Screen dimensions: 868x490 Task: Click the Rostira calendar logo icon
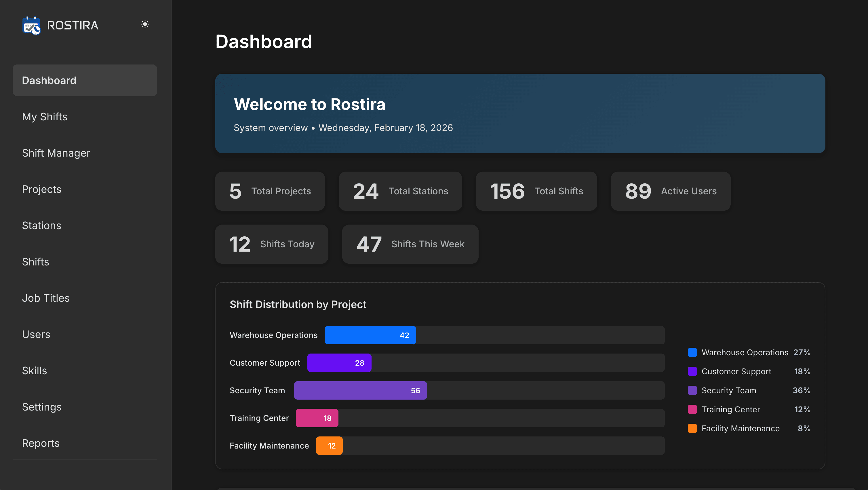pyautogui.click(x=32, y=26)
